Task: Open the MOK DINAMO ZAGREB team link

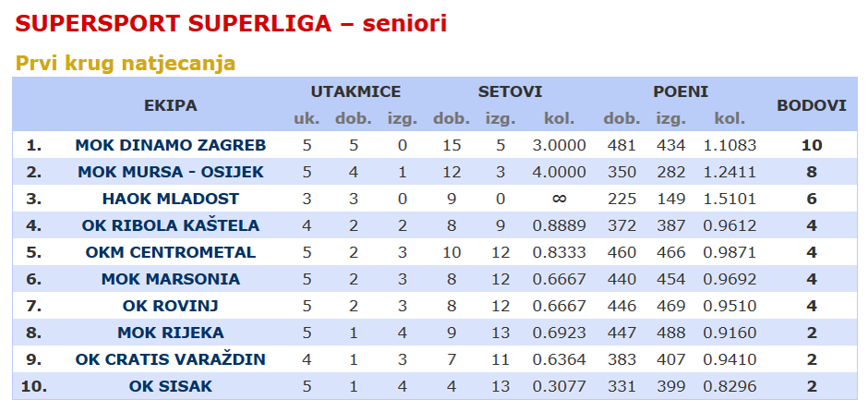Action: (x=171, y=145)
